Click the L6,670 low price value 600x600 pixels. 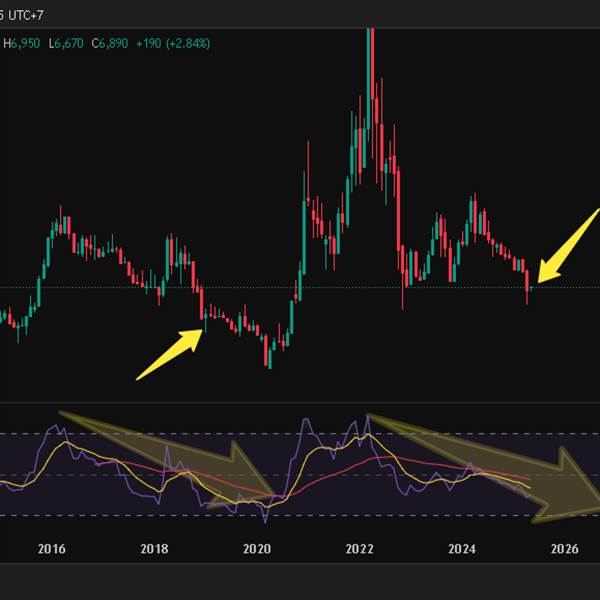pos(66,43)
